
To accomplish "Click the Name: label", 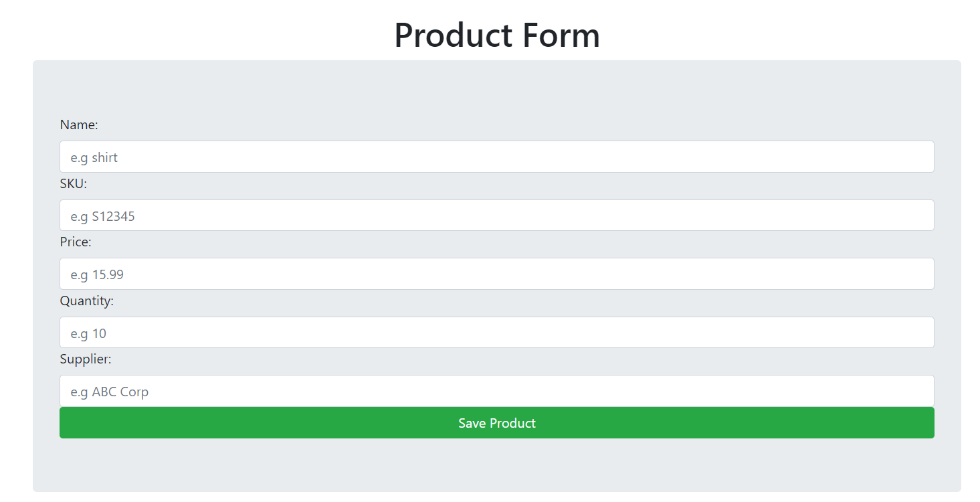I will 78,124.
